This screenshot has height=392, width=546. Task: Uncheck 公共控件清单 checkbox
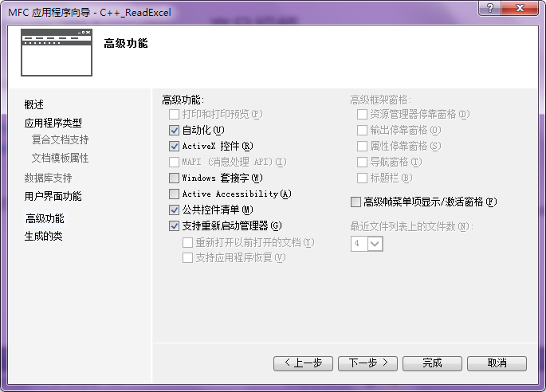coord(174,210)
